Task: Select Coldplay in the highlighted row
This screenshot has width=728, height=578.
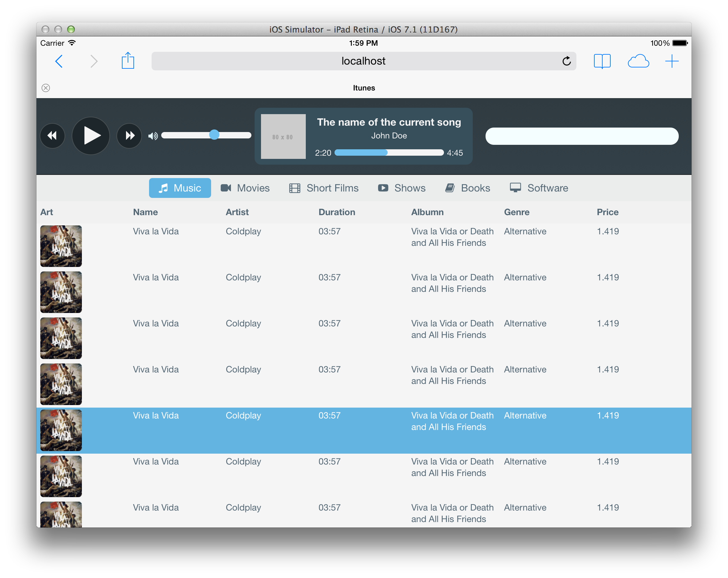Action: 243,416
